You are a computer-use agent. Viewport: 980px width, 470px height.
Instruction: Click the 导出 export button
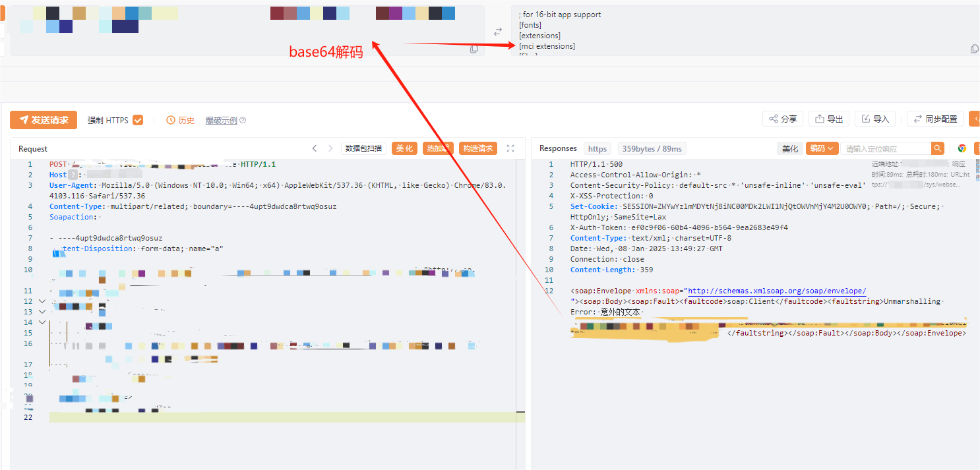pyautogui.click(x=829, y=119)
